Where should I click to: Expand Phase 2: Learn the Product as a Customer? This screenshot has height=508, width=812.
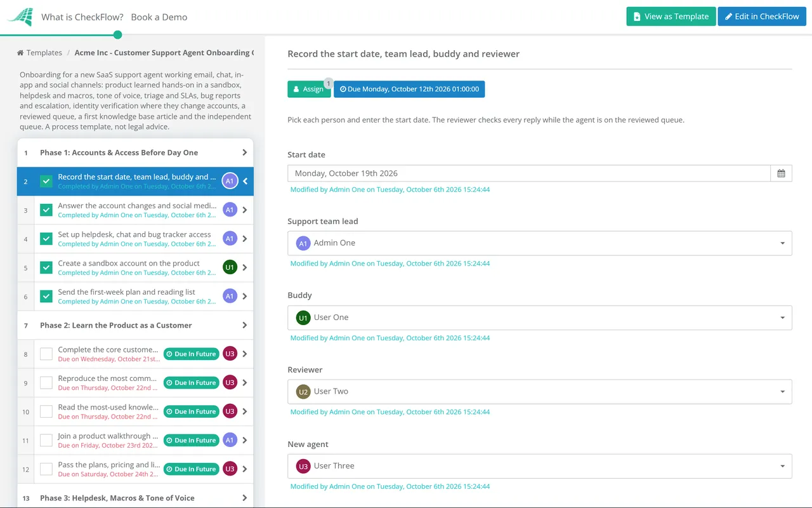click(x=135, y=325)
